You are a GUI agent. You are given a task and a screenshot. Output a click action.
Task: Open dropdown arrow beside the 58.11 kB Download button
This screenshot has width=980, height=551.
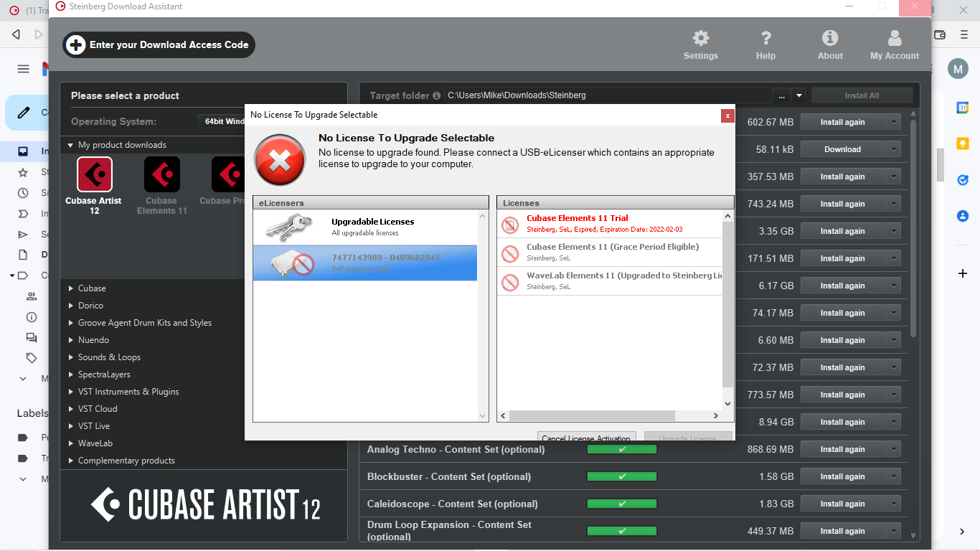pos(893,149)
